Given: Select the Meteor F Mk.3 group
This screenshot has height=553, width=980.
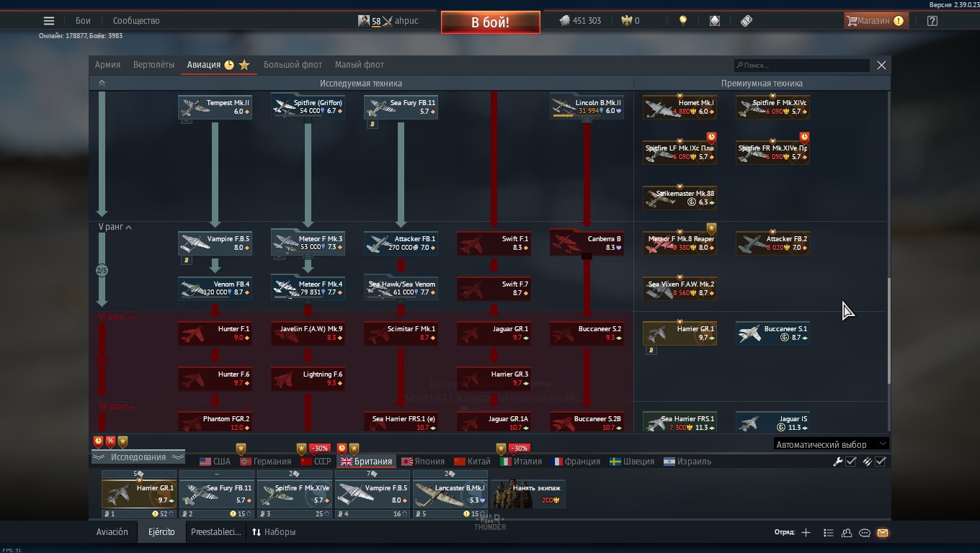Looking at the screenshot, I should point(308,243).
